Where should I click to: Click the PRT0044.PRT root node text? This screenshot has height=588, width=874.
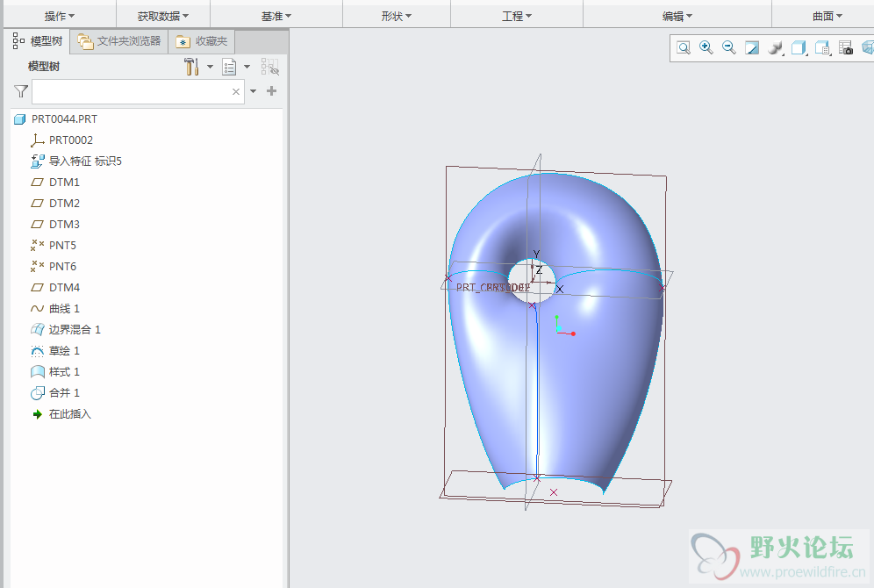pyautogui.click(x=64, y=119)
